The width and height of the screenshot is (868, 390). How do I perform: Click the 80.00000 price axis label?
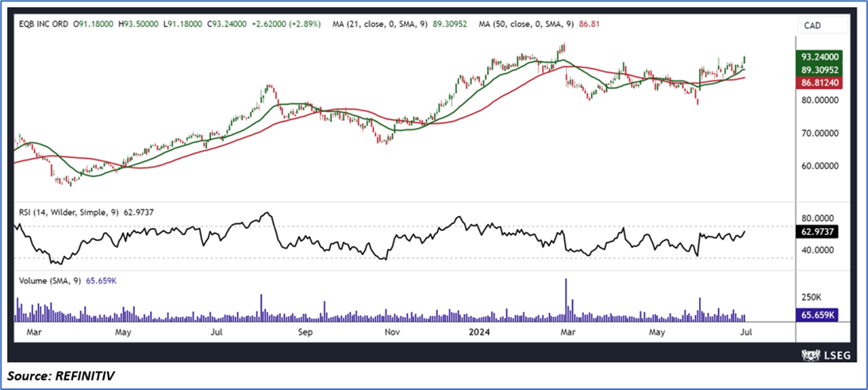click(822, 100)
